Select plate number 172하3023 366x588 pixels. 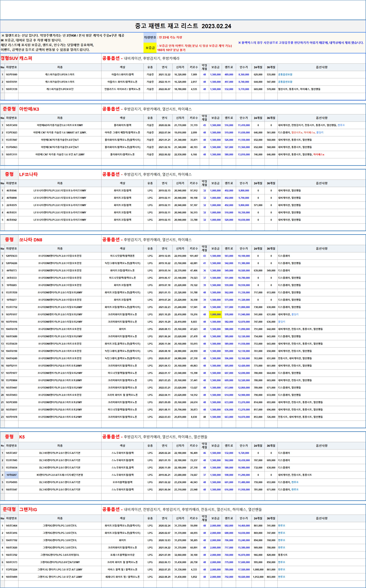(12, 132)
